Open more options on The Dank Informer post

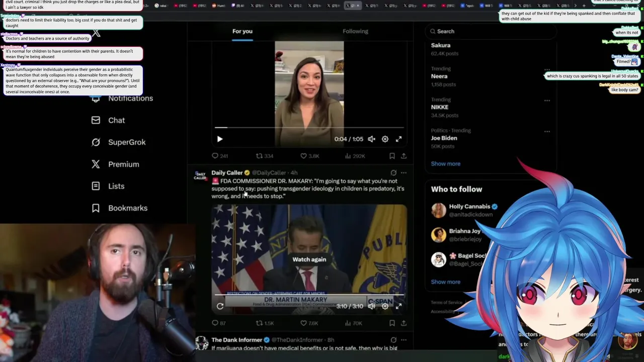[x=404, y=340]
